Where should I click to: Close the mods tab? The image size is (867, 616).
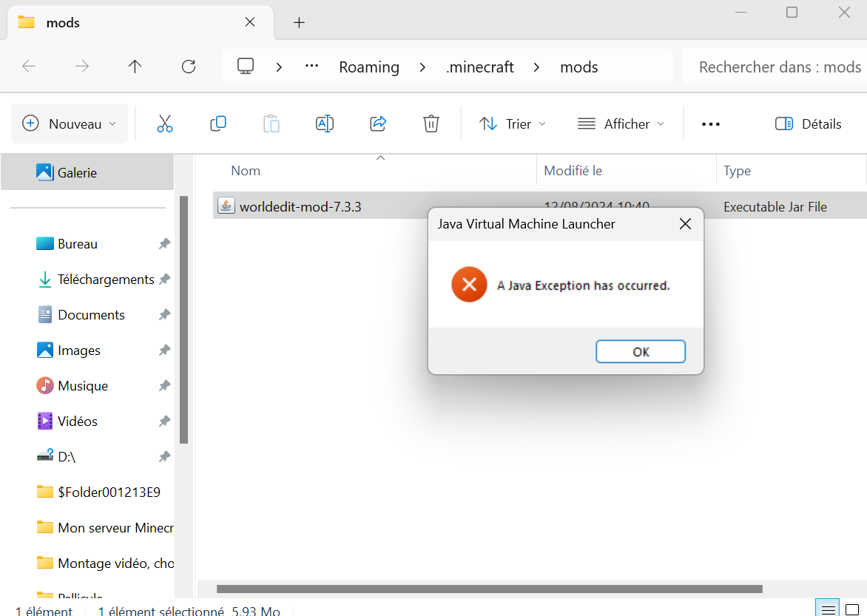[250, 22]
